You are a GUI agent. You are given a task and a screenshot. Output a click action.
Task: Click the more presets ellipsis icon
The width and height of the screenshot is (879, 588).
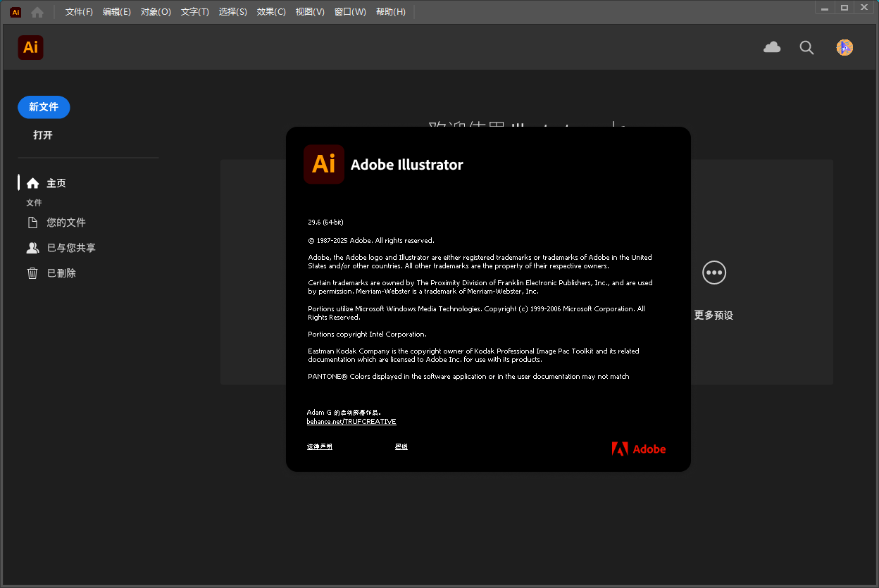[713, 273]
